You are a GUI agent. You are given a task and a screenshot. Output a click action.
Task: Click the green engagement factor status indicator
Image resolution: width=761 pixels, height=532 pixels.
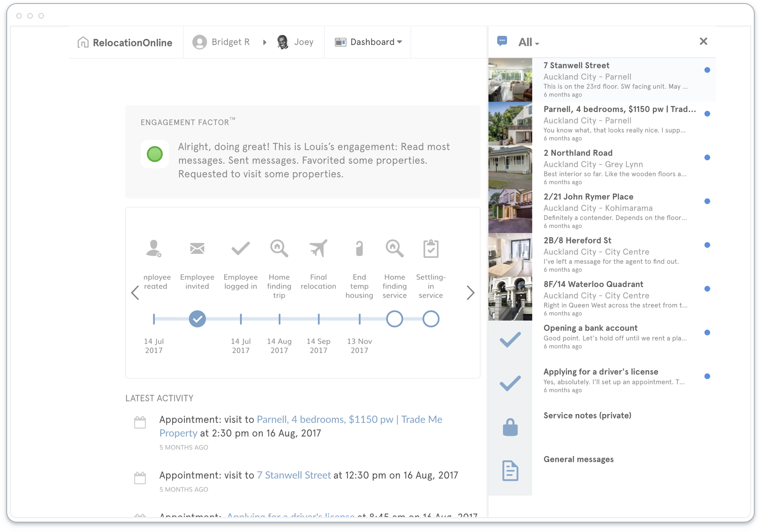156,153
